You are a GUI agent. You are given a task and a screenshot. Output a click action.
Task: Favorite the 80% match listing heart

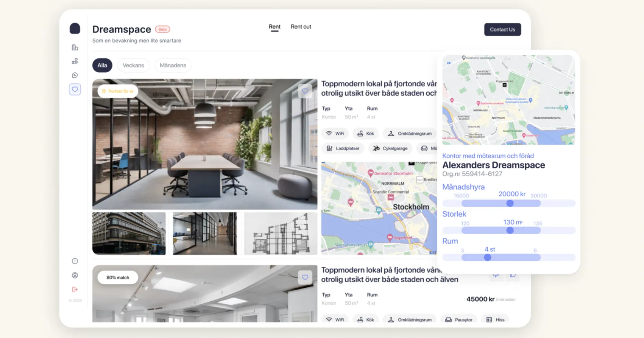tap(305, 277)
